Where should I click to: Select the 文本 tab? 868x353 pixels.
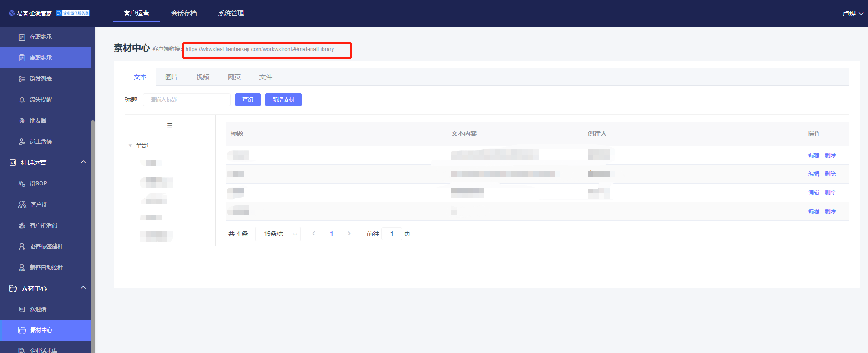click(x=140, y=77)
